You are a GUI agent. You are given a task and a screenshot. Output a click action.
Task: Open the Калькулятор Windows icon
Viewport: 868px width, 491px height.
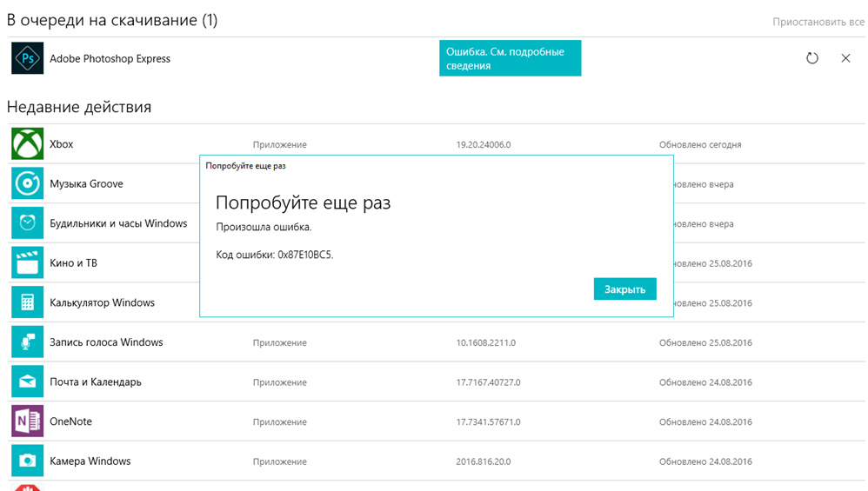pos(27,302)
